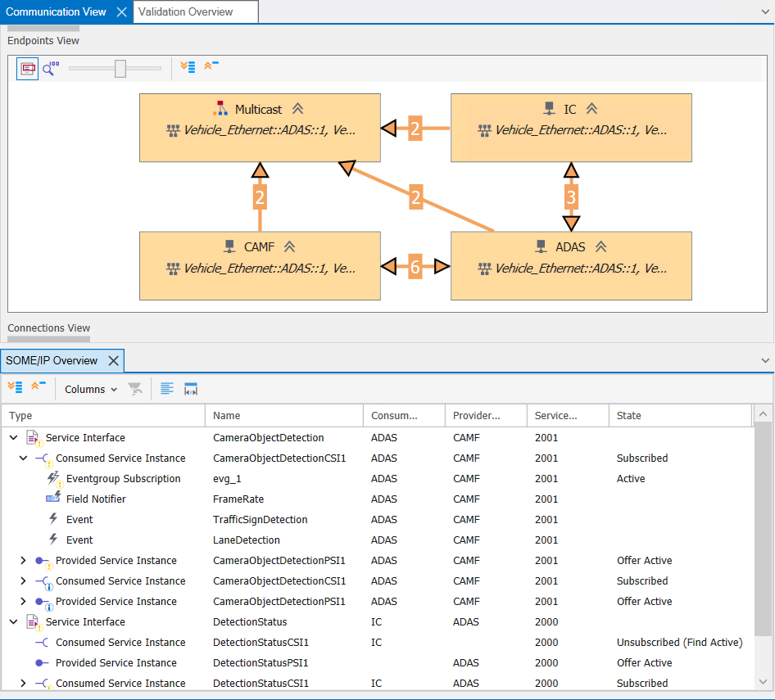Viewport: 775px width, 700px height.
Task: Sort by the Consum... column header
Action: 405,415
